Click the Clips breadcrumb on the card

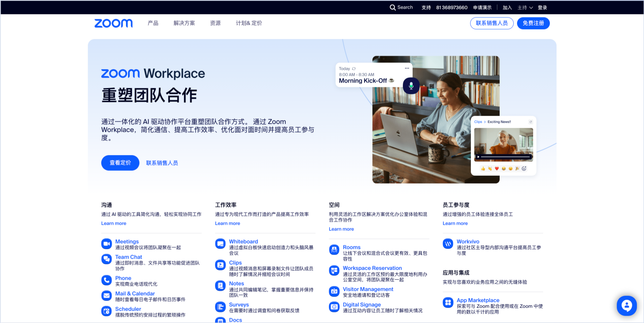(478, 122)
